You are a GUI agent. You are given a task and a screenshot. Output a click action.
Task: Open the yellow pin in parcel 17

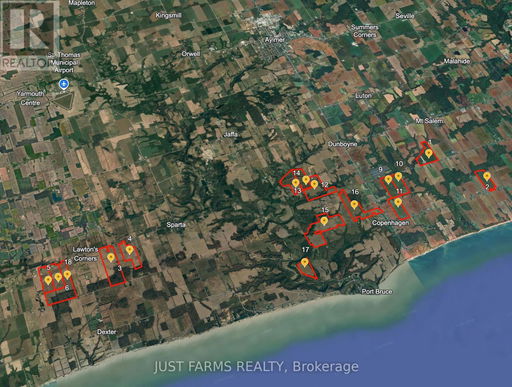tap(304, 263)
